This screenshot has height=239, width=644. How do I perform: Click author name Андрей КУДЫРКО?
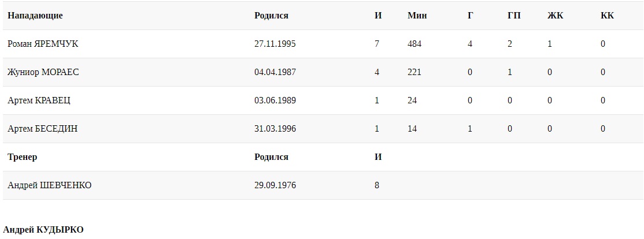click(43, 230)
